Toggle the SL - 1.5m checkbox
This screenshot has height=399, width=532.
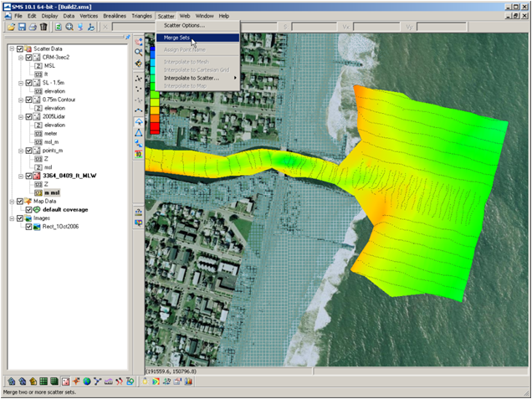[28, 83]
